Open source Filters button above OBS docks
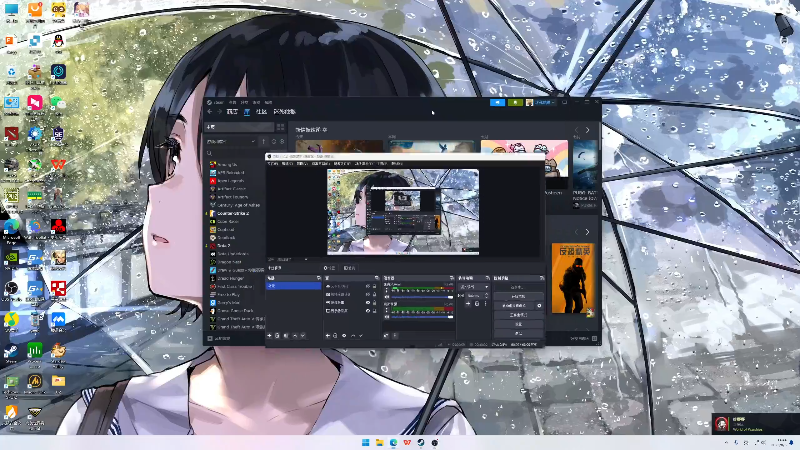The height and width of the screenshot is (450, 800). tap(349, 268)
